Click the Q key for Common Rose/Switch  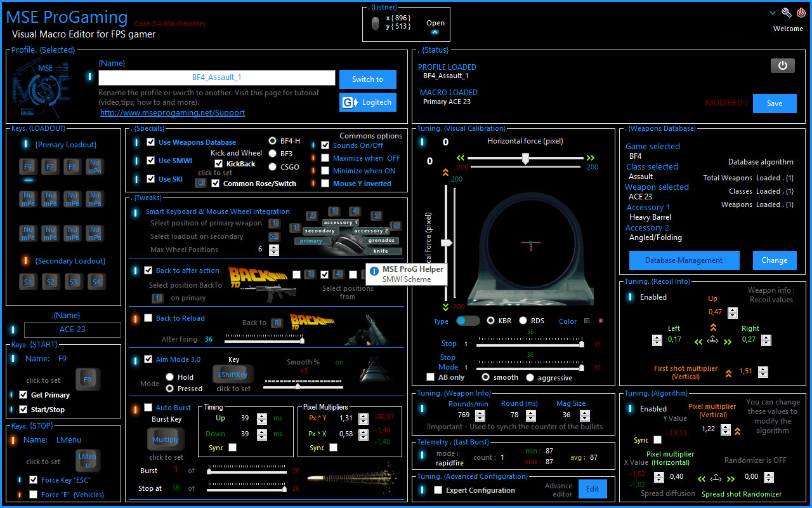pos(200,183)
